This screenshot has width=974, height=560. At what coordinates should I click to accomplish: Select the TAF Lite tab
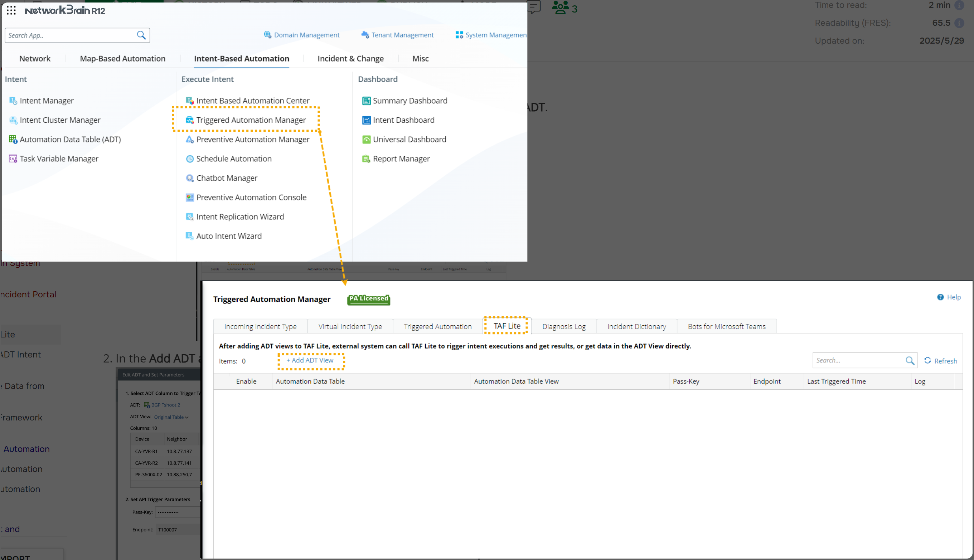pos(506,325)
